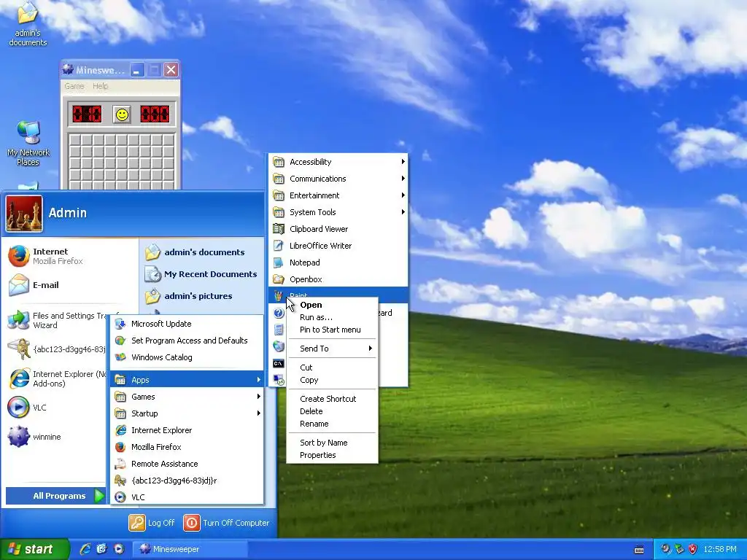Viewport: 747px width, 560px height.
Task: Open the All Programs list
Action: coord(55,496)
